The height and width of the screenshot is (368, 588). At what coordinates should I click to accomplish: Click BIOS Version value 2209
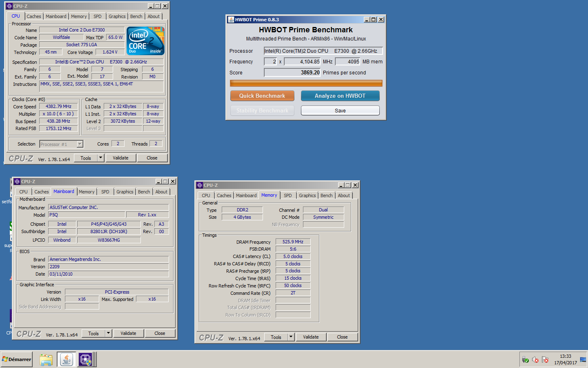tap(108, 267)
